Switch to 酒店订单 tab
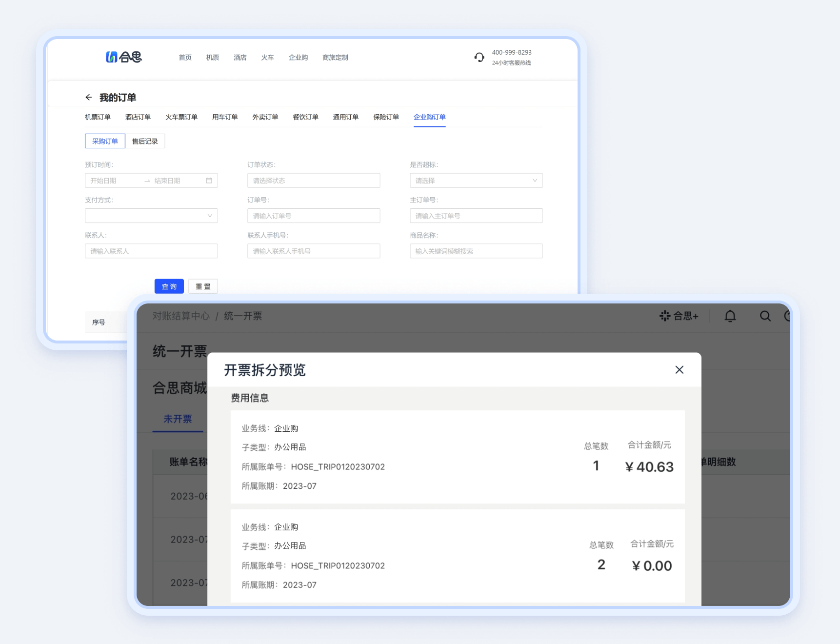 [138, 117]
